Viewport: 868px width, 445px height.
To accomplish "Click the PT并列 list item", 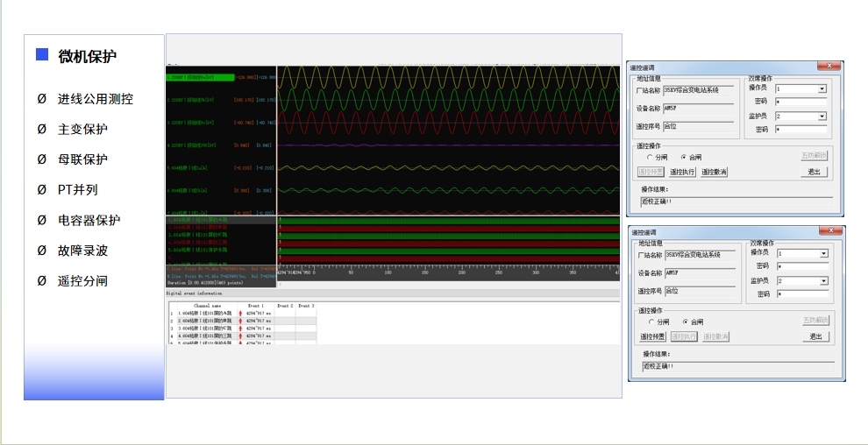I will pyautogui.click(x=77, y=189).
